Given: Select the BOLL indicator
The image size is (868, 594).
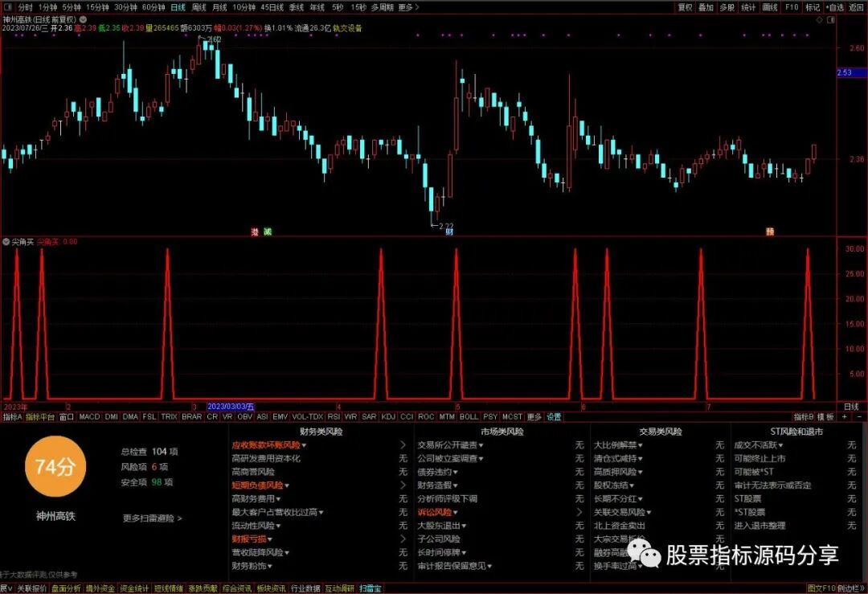Looking at the screenshot, I should [x=469, y=417].
